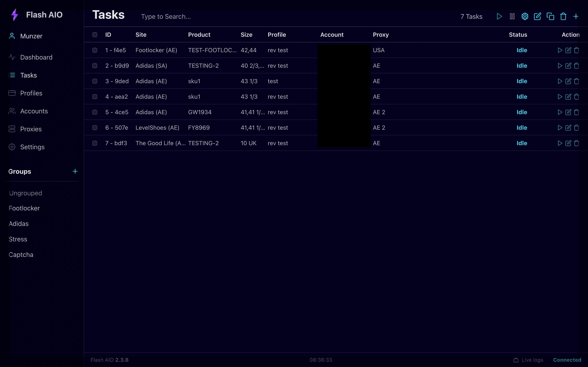
Task: Pause all tasks with toolbar pause icon
Action: (x=512, y=17)
